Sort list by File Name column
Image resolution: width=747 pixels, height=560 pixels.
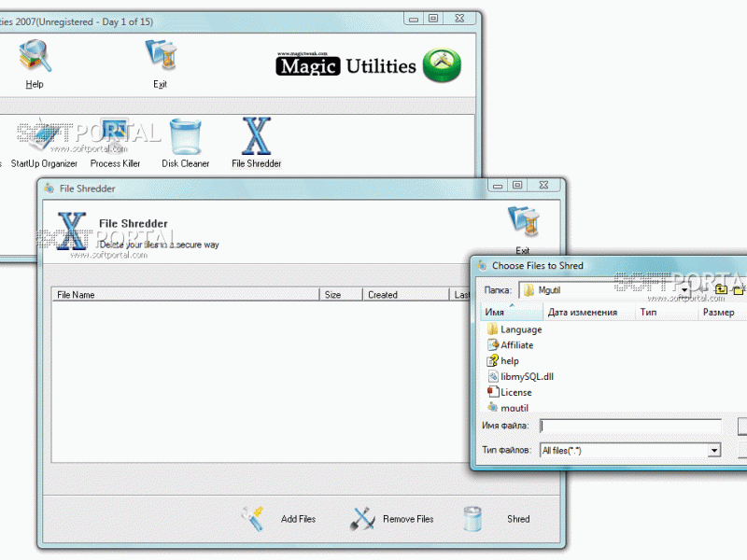(185, 295)
